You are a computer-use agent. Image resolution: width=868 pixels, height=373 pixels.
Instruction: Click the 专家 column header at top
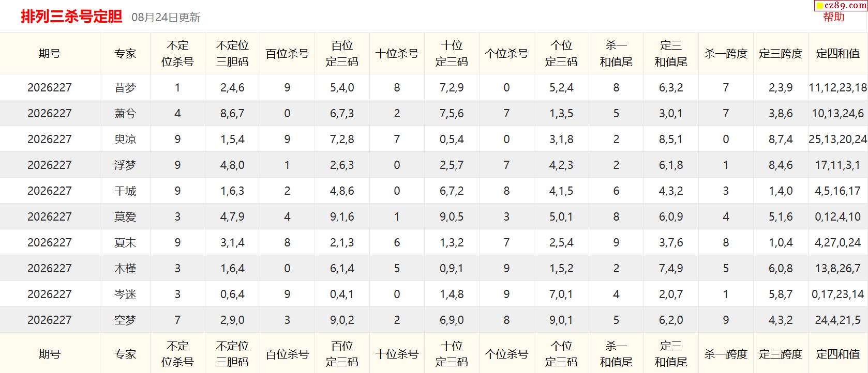pos(125,54)
